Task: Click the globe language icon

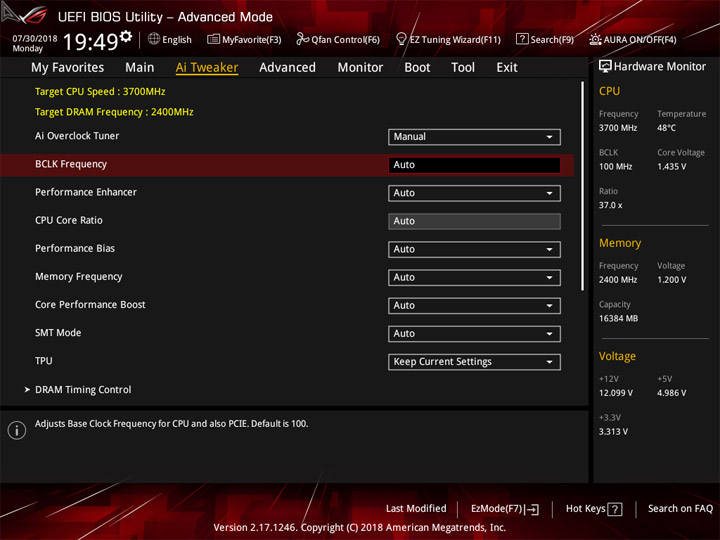Action: pos(154,39)
